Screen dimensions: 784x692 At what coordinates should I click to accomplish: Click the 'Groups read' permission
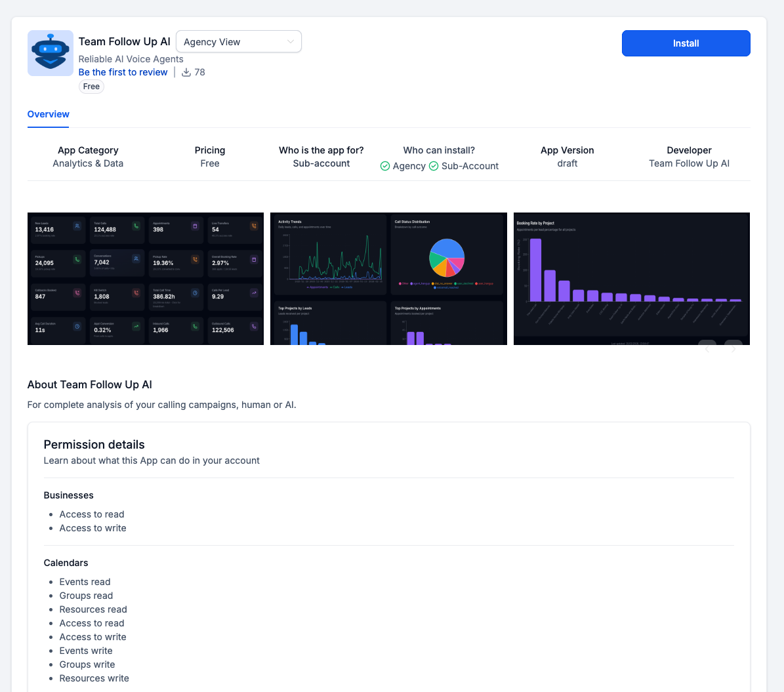(86, 596)
